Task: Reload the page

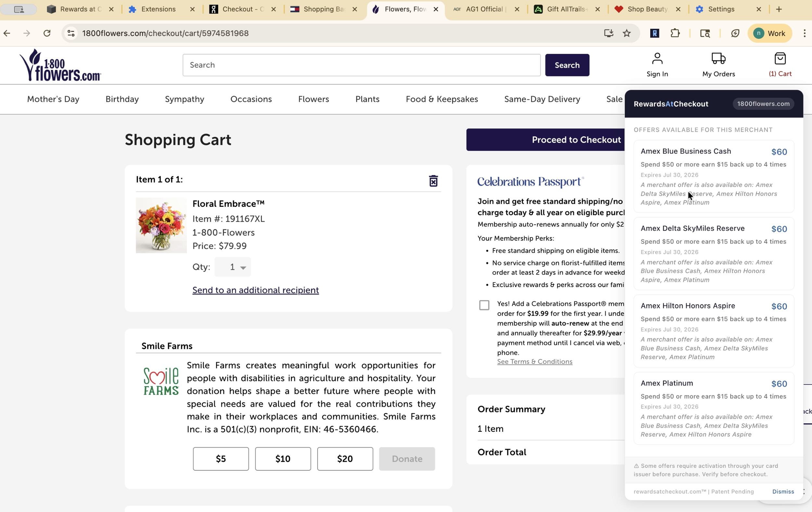Action: (47, 33)
